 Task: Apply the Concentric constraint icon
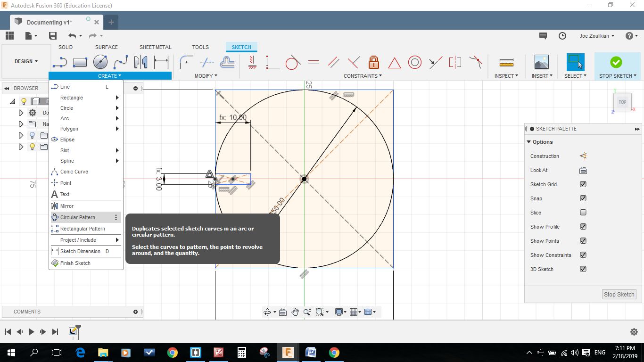click(x=414, y=62)
